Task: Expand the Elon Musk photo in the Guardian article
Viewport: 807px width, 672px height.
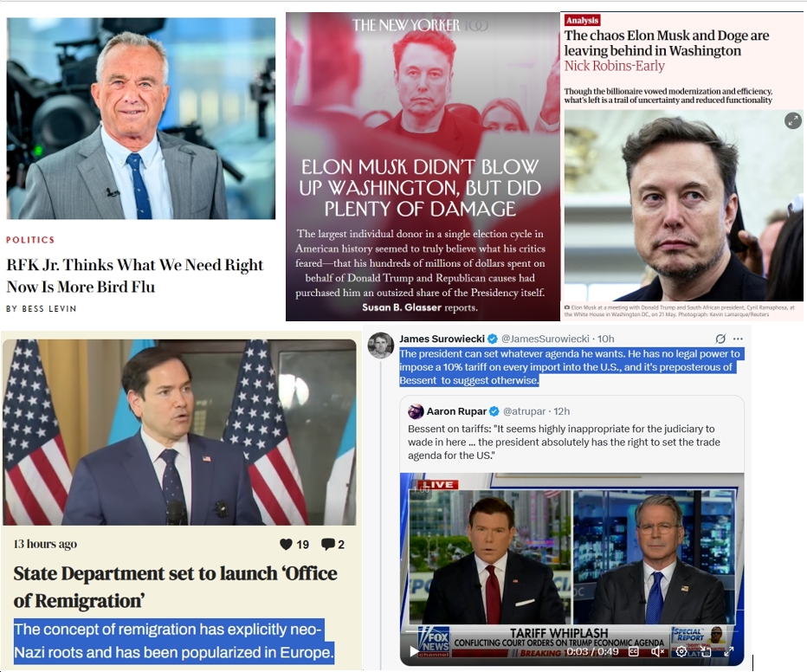Action: pyautogui.click(x=792, y=121)
